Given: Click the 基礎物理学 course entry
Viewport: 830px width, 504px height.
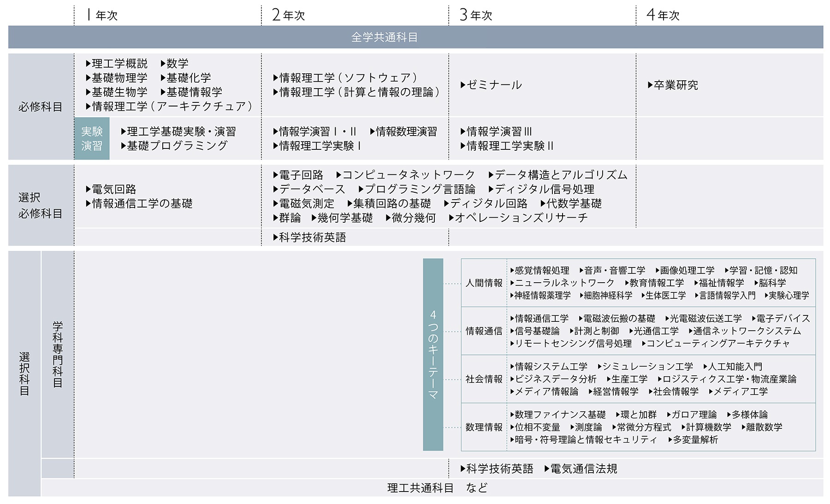Looking at the screenshot, I should [117, 77].
